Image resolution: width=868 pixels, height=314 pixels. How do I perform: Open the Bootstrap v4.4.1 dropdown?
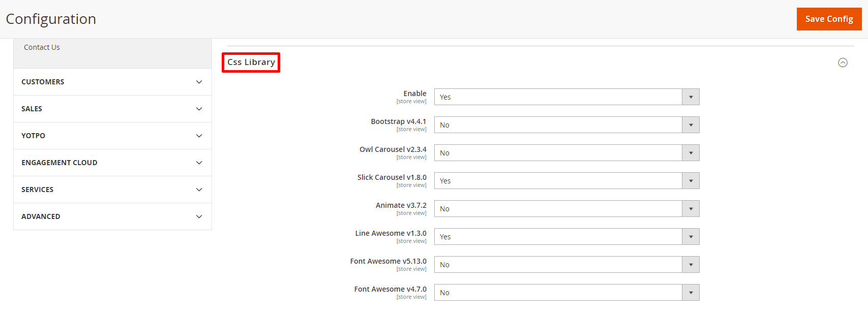pyautogui.click(x=566, y=125)
